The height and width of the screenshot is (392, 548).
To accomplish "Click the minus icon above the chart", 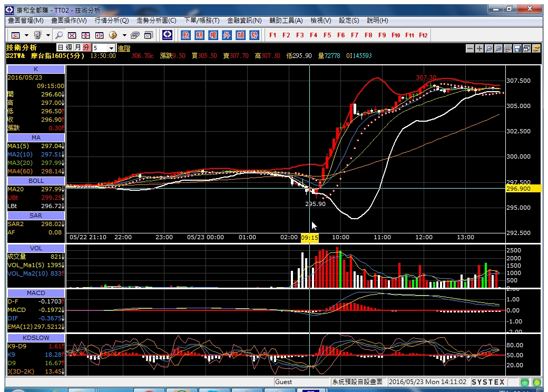I will pyautogui.click(x=470, y=48).
